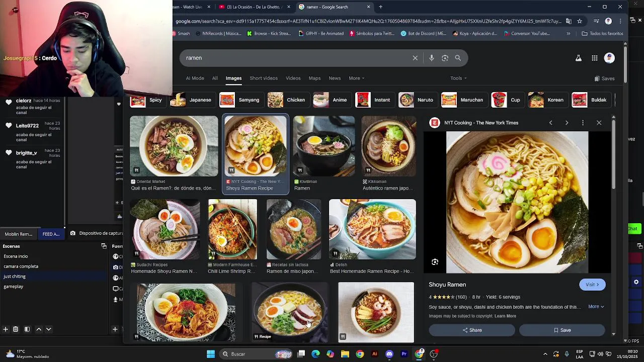
Task: Open the All bookmarks folder (Todos los favoritos)
Action: [602, 34]
